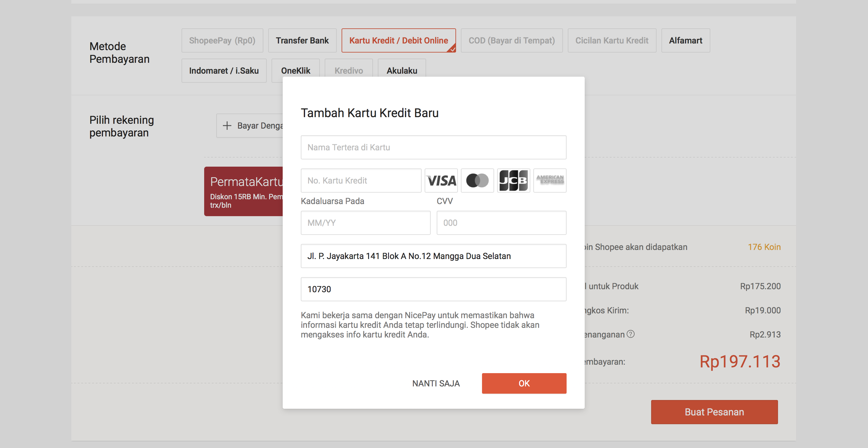Focus the Nama Tertera di Kartu field
Viewport: 868px width, 448px height.
(433, 147)
